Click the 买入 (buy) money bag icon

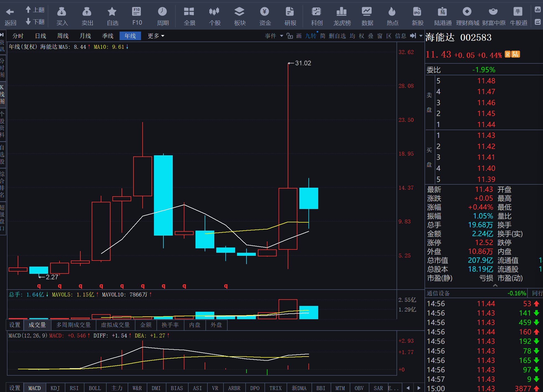click(x=62, y=12)
